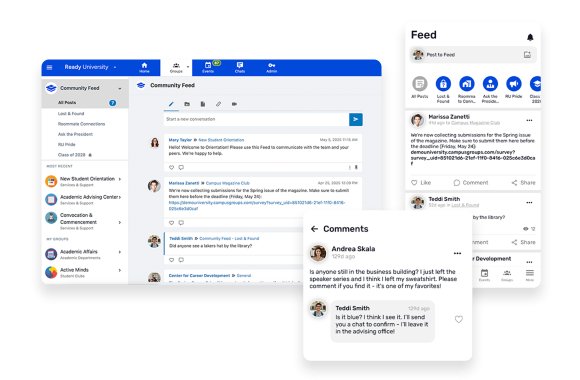Select Ask the President filter icon

490,84
